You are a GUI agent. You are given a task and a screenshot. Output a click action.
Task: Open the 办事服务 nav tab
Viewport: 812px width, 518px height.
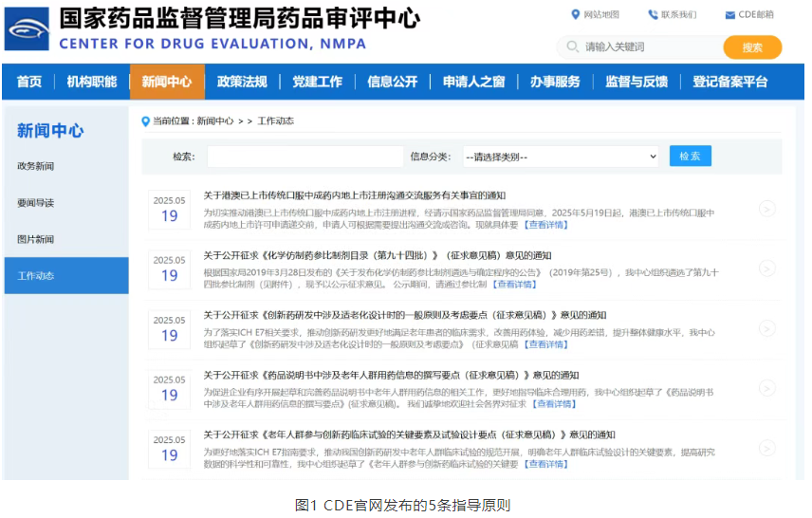(x=555, y=82)
